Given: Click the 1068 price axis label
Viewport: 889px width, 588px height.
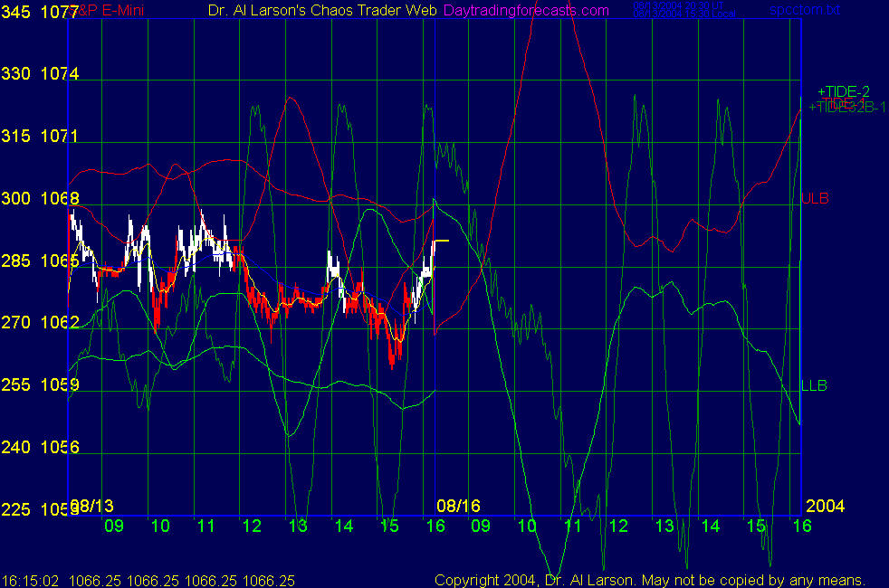Looking at the screenshot, I should [x=60, y=198].
